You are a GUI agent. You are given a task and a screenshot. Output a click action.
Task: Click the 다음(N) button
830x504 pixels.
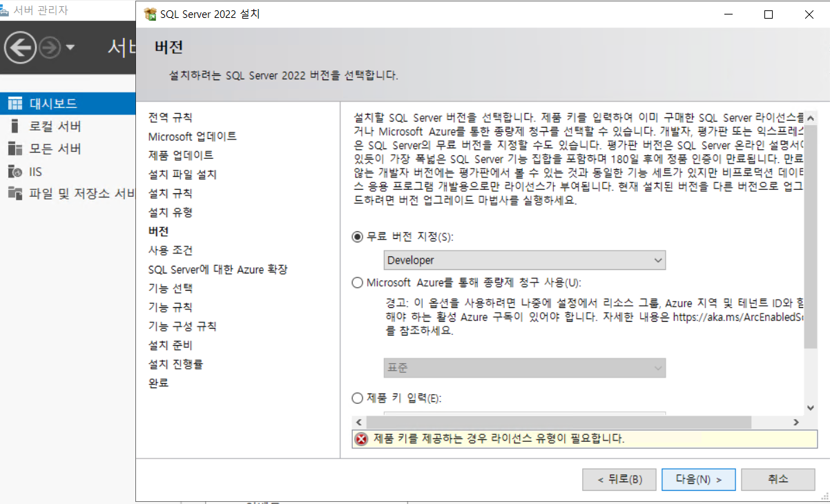(698, 478)
